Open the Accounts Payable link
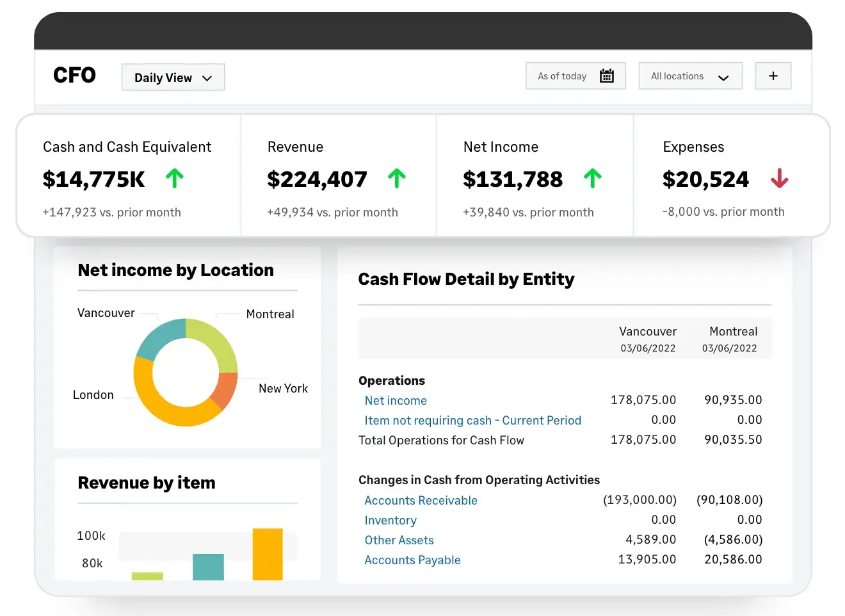The image size is (845, 616). coord(412,560)
